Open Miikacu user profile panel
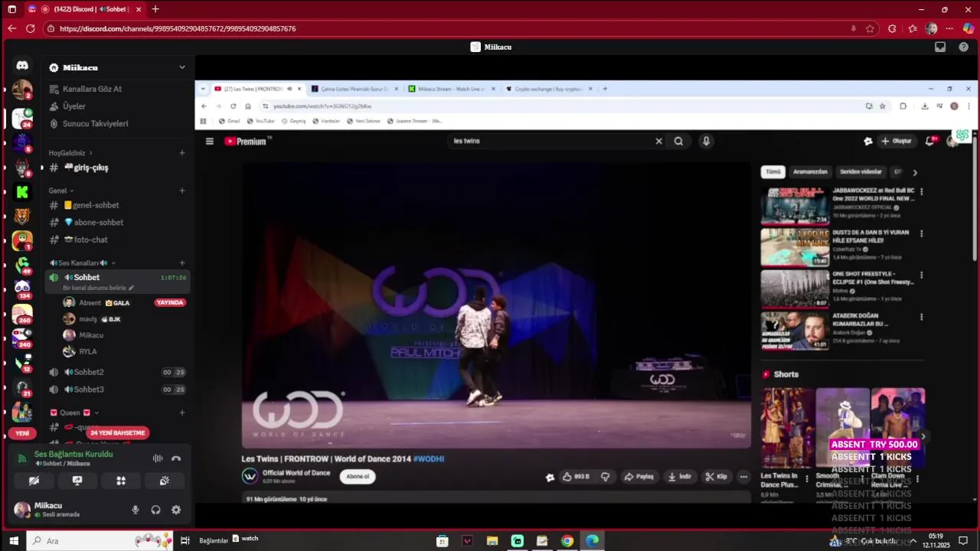The width and height of the screenshot is (980, 551). [x=69, y=510]
